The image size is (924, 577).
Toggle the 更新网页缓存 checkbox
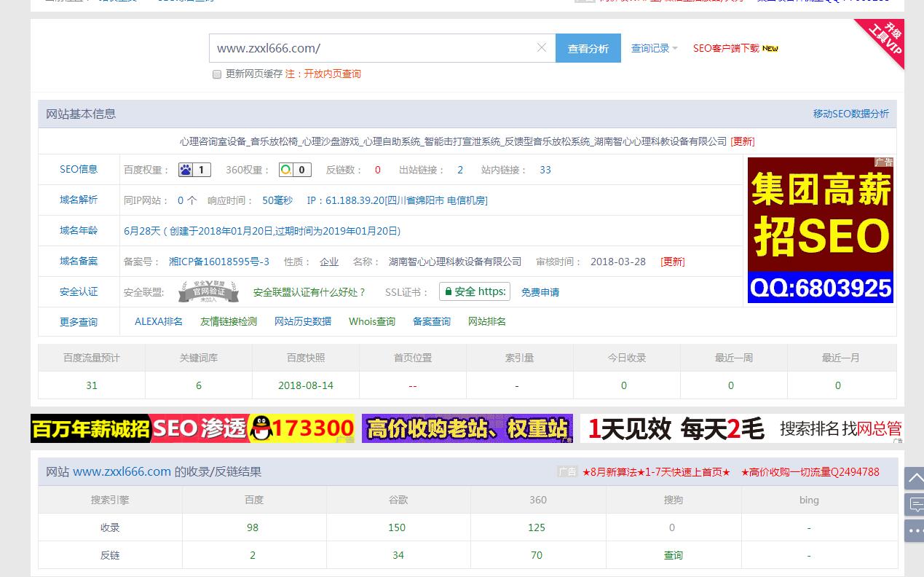click(x=216, y=74)
